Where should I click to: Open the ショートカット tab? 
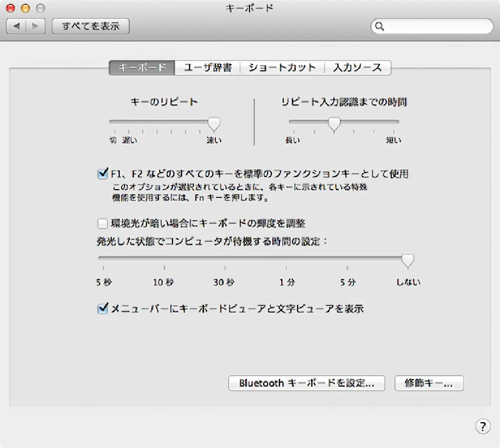coord(282,68)
